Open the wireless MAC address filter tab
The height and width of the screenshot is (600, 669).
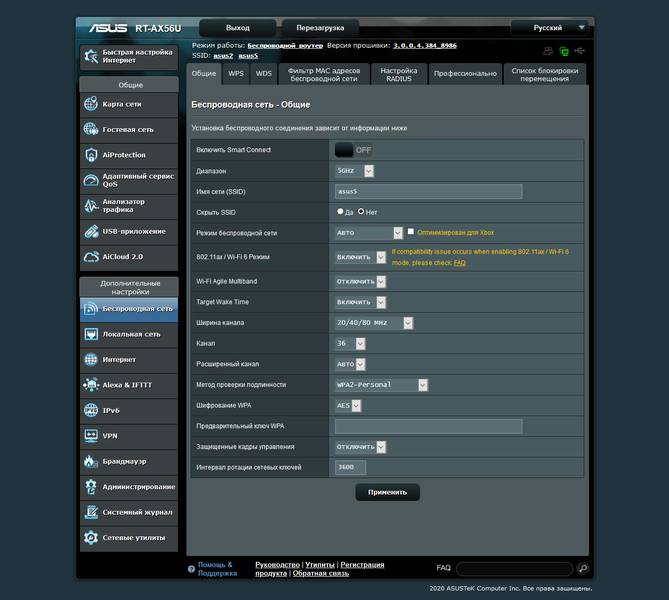click(x=324, y=74)
